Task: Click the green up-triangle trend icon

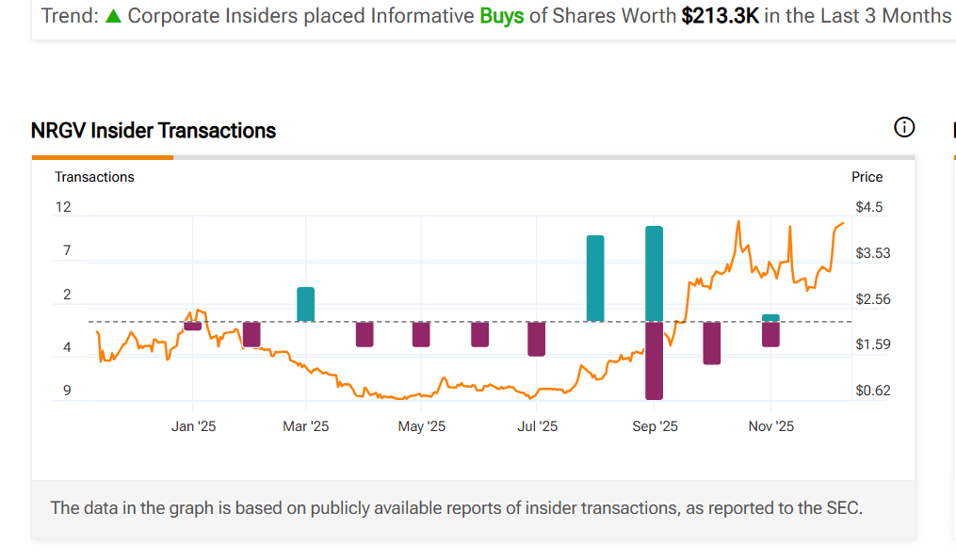Action: [113, 16]
